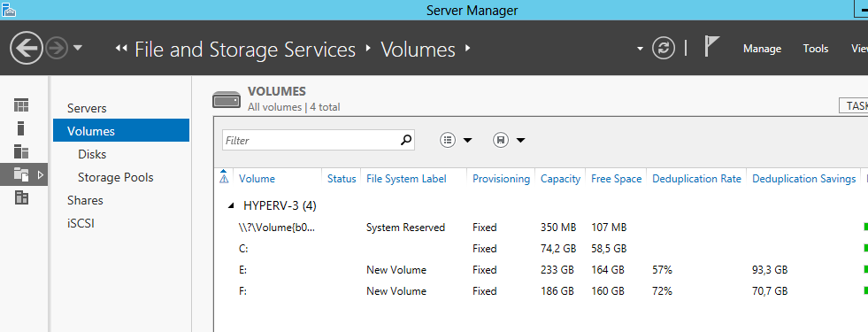Sort by the Status column header
This screenshot has width=868, height=332.
(x=342, y=179)
